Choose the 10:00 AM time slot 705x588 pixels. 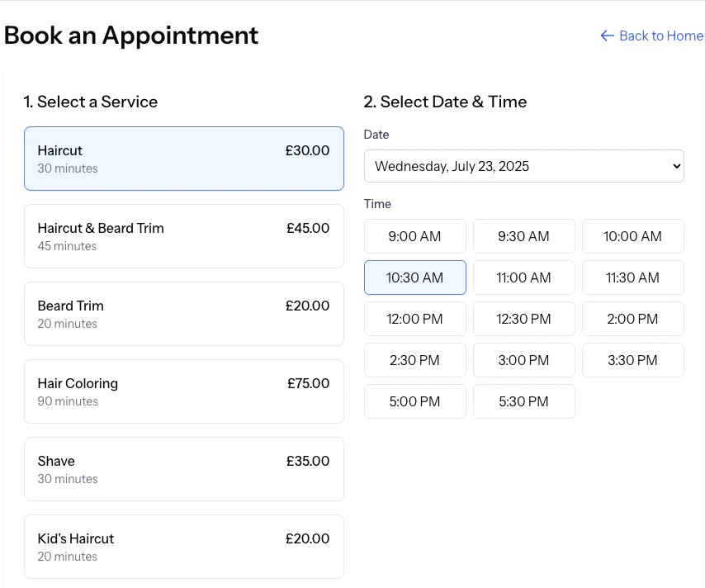coord(632,236)
